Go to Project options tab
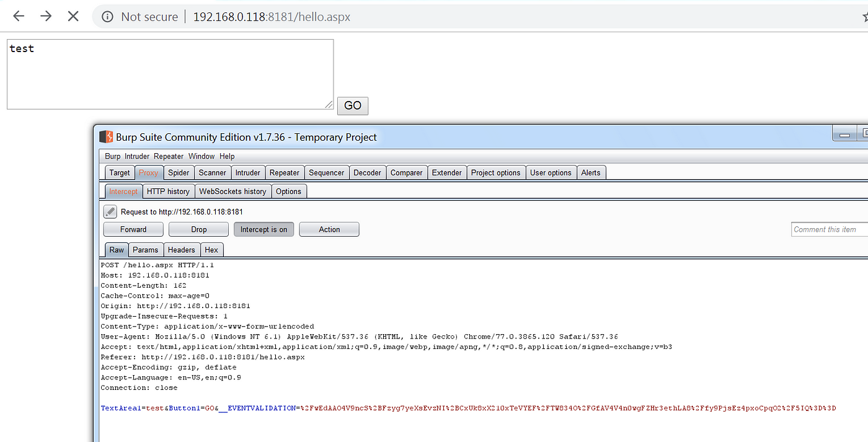Screen dimensions: 868x442 pos(496,173)
